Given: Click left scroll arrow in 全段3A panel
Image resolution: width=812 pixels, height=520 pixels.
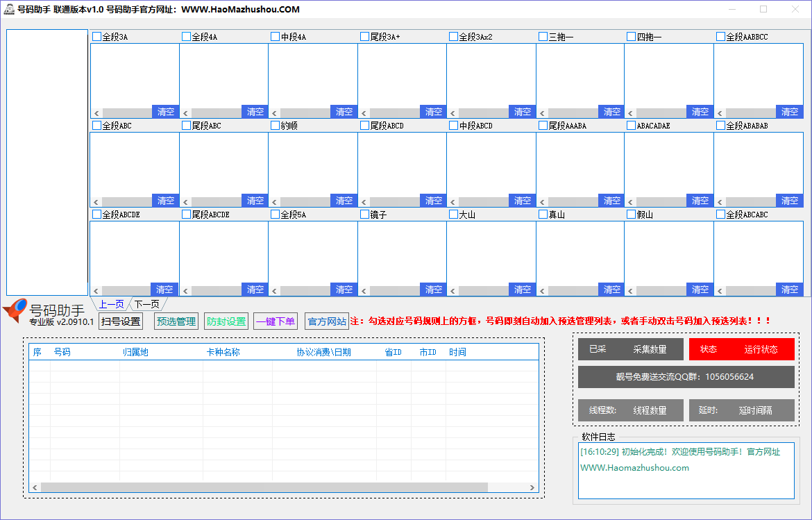Looking at the screenshot, I should click(x=97, y=112).
